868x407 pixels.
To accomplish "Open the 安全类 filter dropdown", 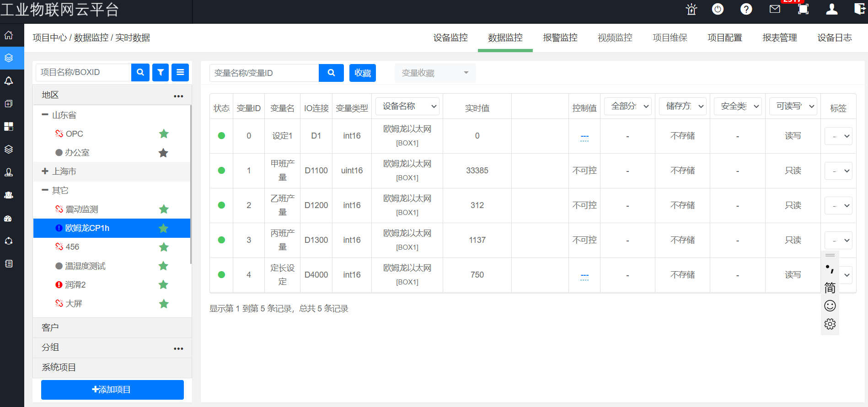I will click(738, 106).
